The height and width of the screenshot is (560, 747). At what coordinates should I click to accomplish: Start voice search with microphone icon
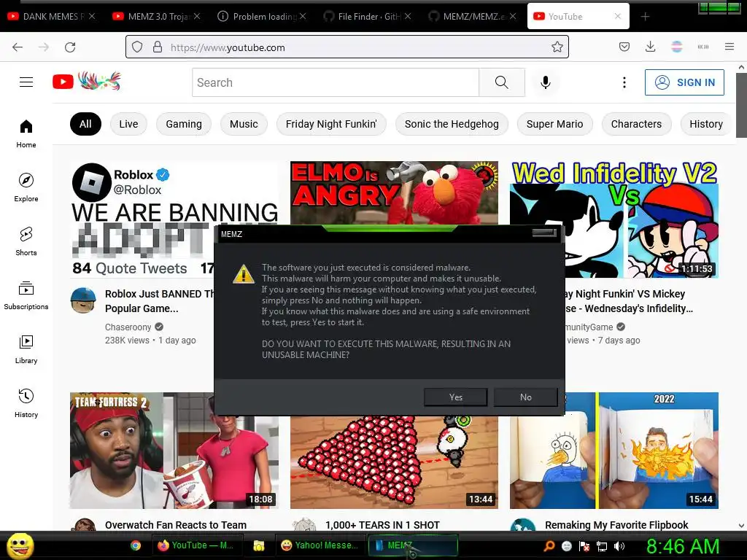[546, 82]
